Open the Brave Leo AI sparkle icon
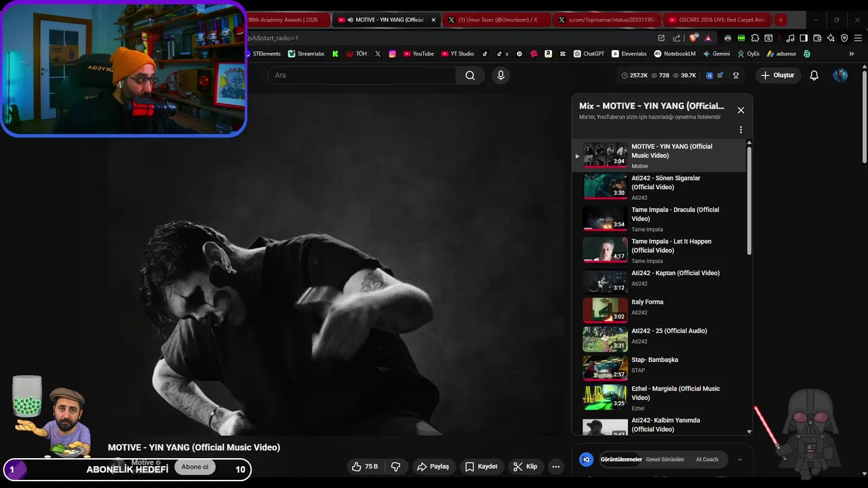The image size is (868, 488). pyautogui.click(x=831, y=38)
